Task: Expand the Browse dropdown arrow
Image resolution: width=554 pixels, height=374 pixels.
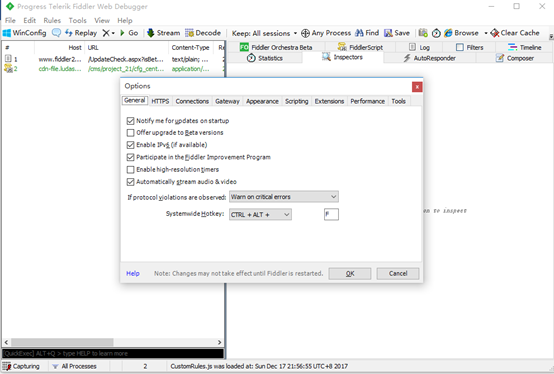Action: (x=486, y=33)
